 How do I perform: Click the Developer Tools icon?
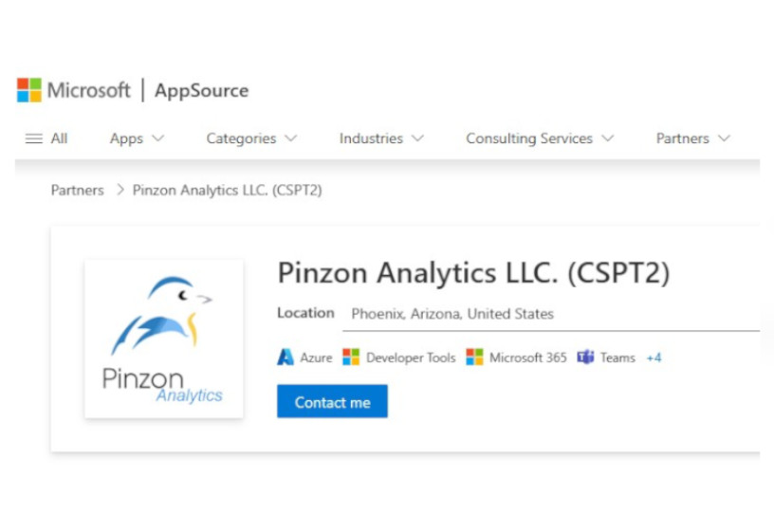[x=351, y=358]
